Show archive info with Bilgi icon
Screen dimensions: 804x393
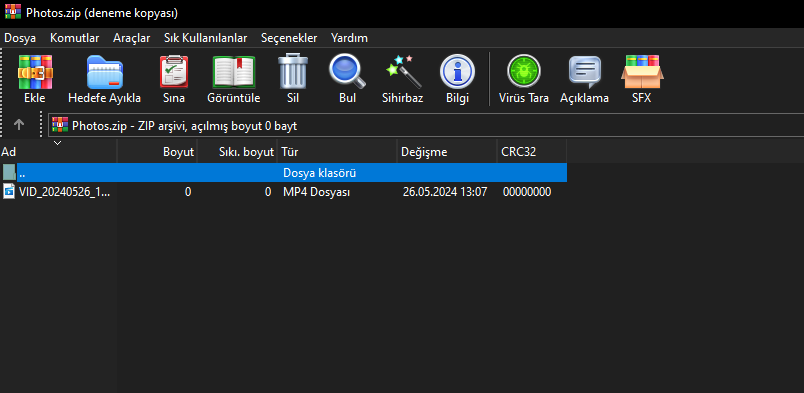coord(457,72)
